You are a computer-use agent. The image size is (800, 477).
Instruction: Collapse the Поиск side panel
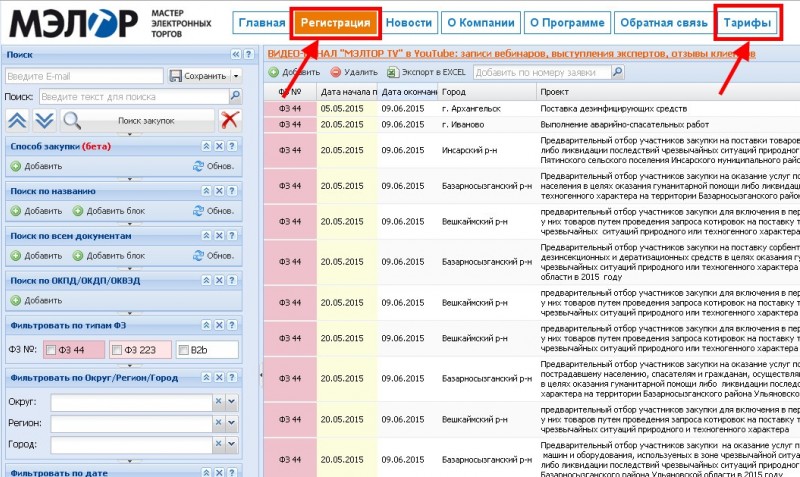(x=236, y=54)
